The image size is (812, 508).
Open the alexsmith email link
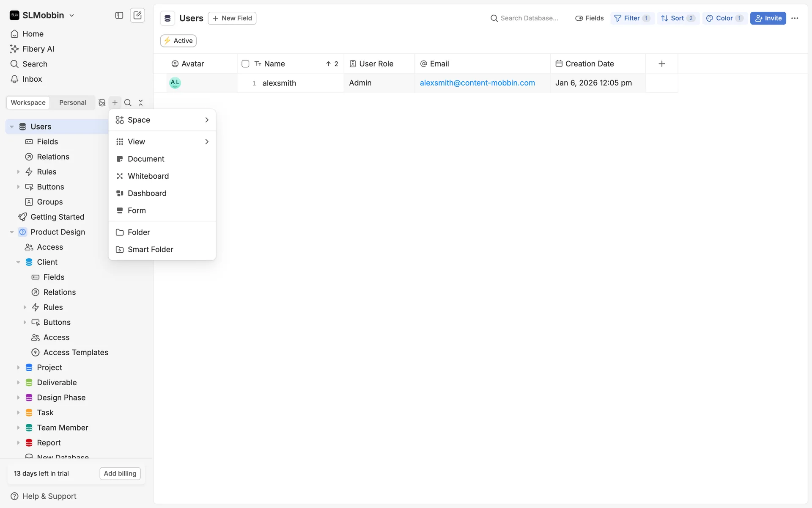pos(477,83)
